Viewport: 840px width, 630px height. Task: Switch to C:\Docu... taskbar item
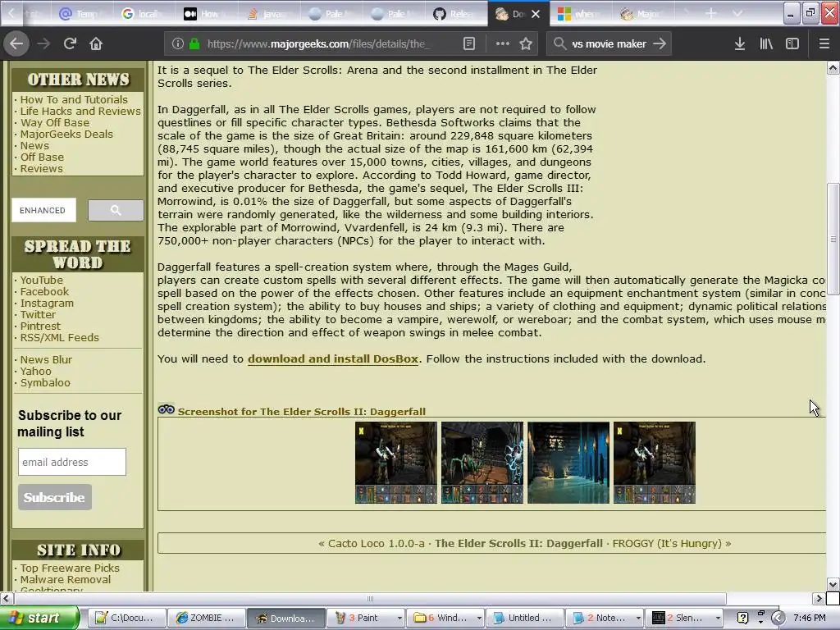[126, 619]
